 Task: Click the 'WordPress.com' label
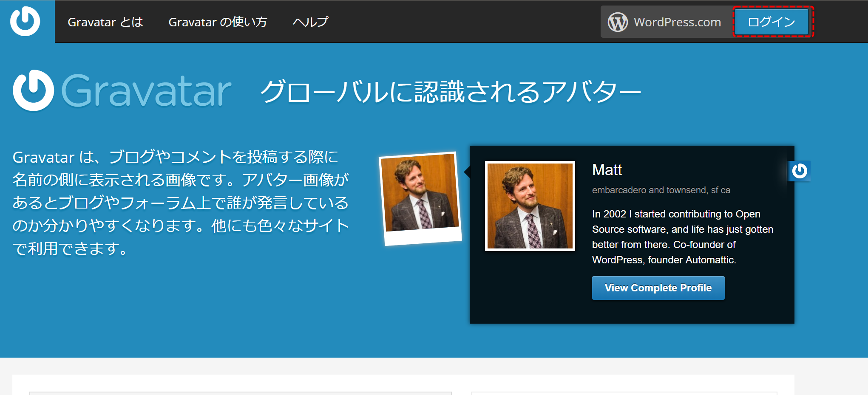pos(677,22)
